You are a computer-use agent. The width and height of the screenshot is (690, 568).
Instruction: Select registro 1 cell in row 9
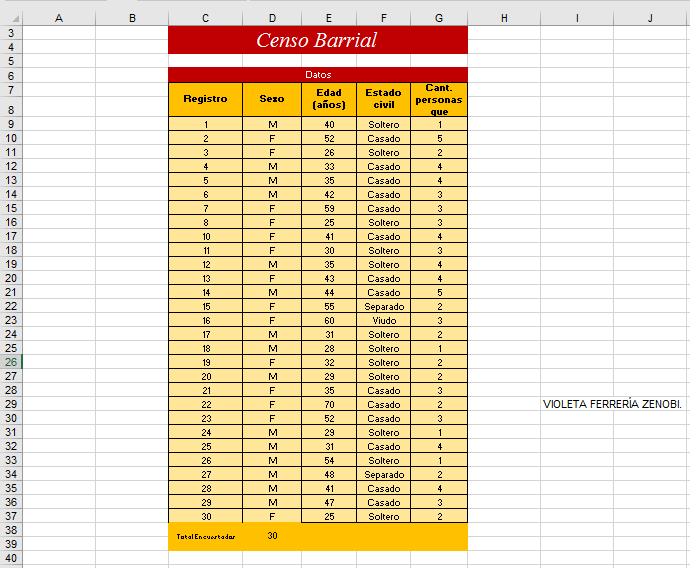tap(206, 125)
